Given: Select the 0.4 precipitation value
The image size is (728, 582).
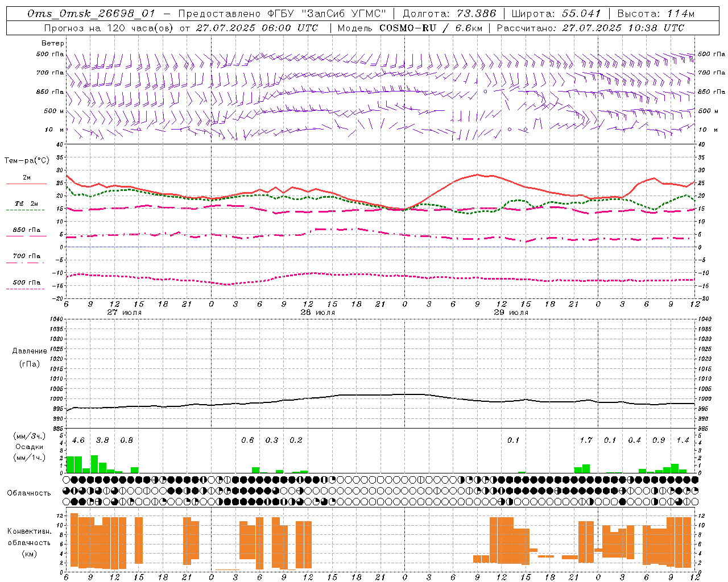Looking at the screenshot, I should coord(634,440).
